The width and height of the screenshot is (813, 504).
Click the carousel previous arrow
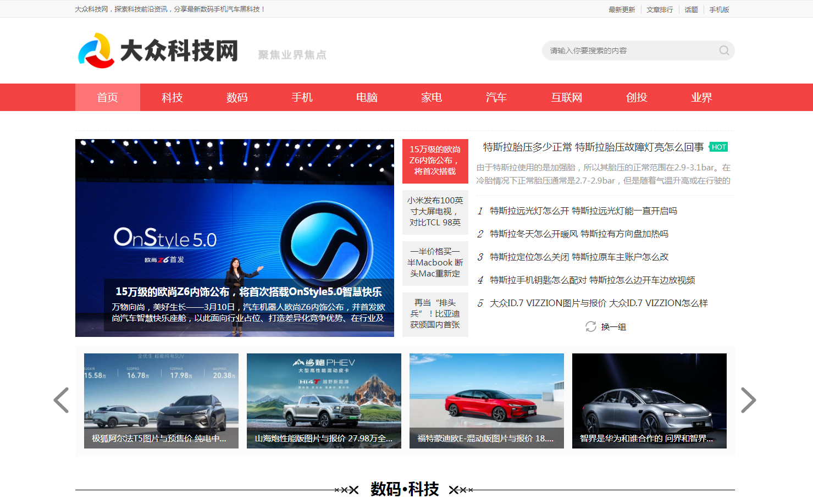coord(61,400)
